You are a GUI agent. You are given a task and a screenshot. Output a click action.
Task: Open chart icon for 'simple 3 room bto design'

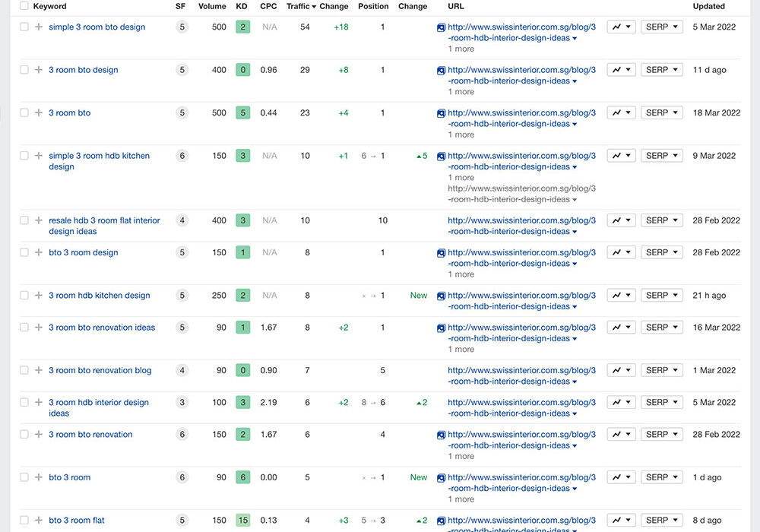tap(620, 27)
